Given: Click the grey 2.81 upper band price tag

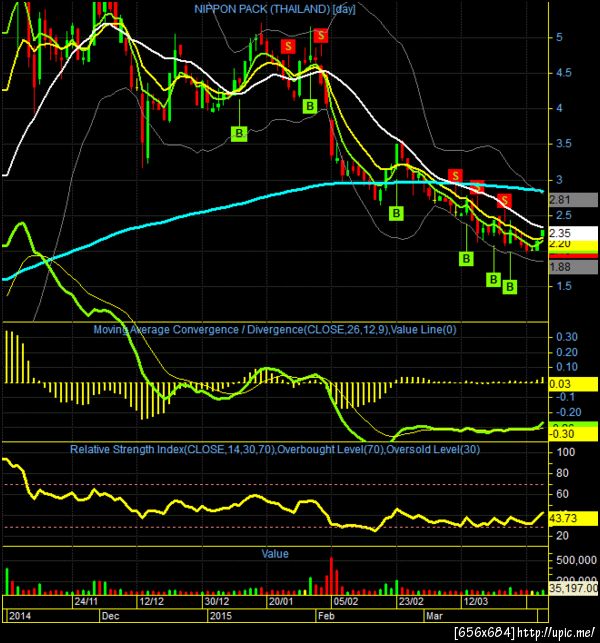Looking at the screenshot, I should pos(573,200).
